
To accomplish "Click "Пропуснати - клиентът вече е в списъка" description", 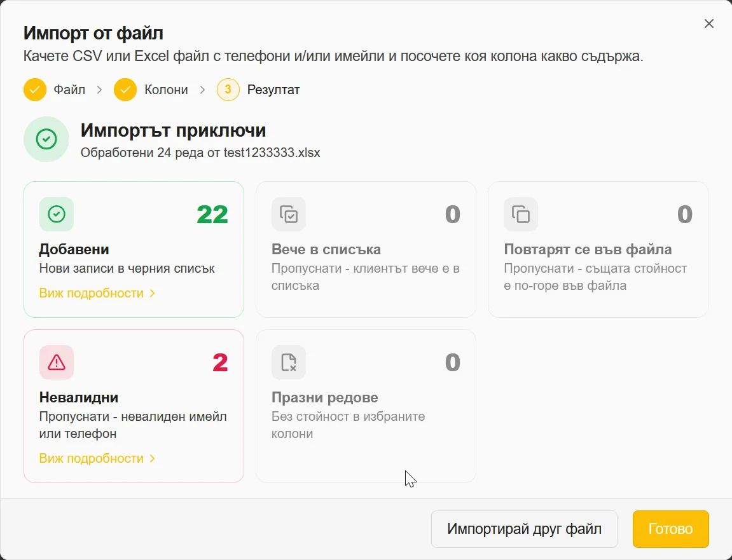I will (366, 277).
